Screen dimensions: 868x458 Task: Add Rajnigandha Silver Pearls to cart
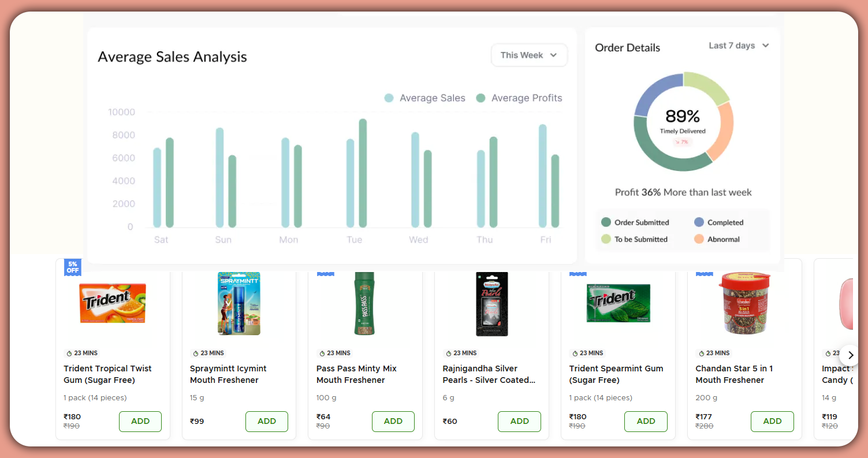[519, 422]
